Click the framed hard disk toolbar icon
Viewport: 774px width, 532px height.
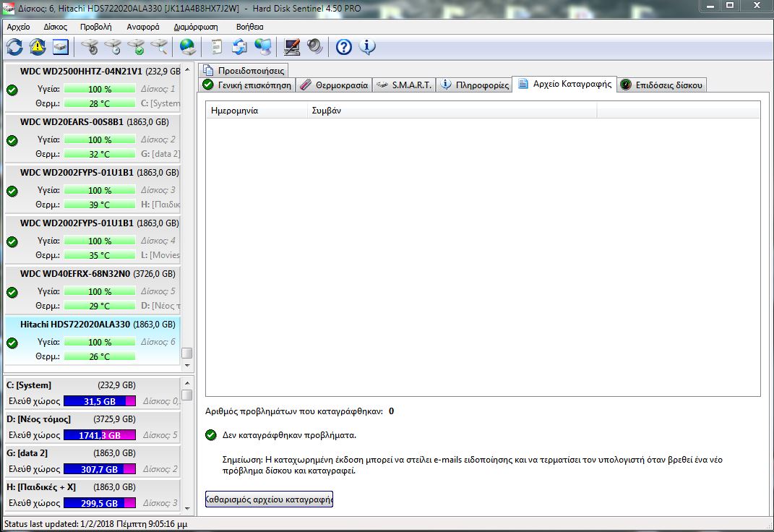click(60, 47)
